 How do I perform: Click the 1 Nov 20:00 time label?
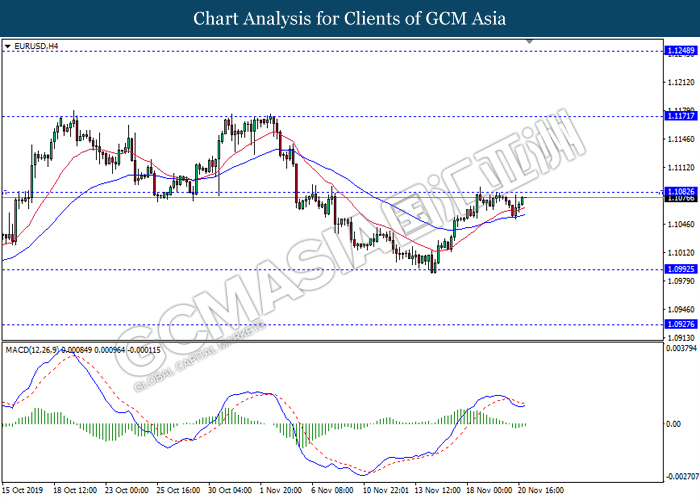coord(281,490)
